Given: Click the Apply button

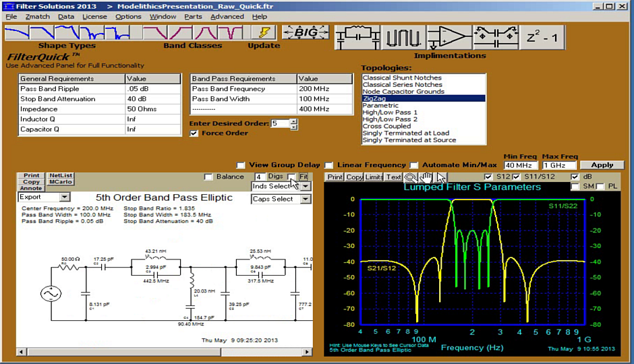Looking at the screenshot, I should click(602, 165).
